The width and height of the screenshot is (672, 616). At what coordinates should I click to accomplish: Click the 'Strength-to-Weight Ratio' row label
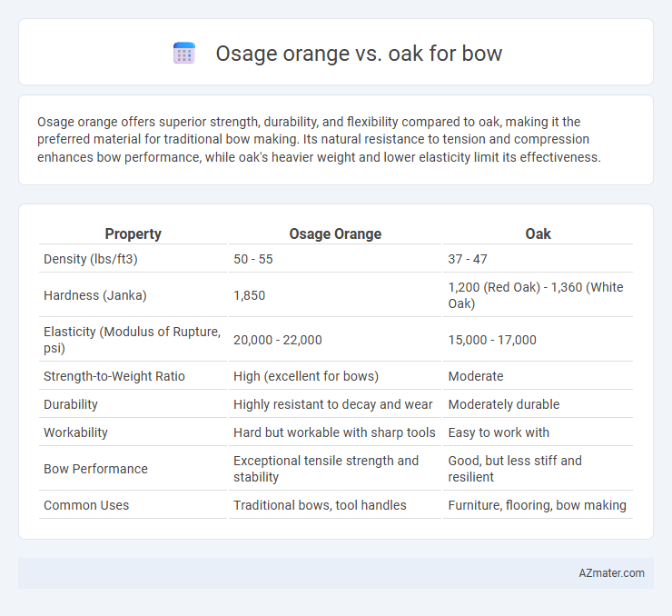tap(114, 376)
